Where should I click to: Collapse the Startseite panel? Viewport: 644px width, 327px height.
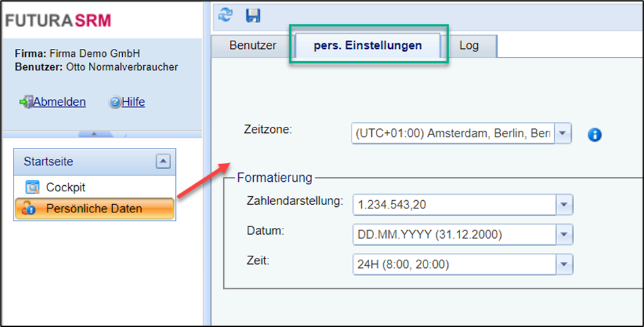[162, 161]
